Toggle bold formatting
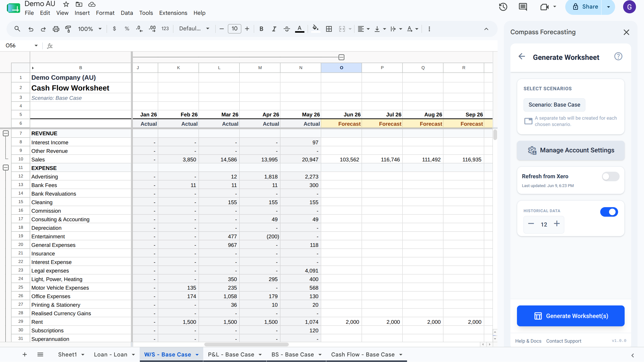 (261, 29)
